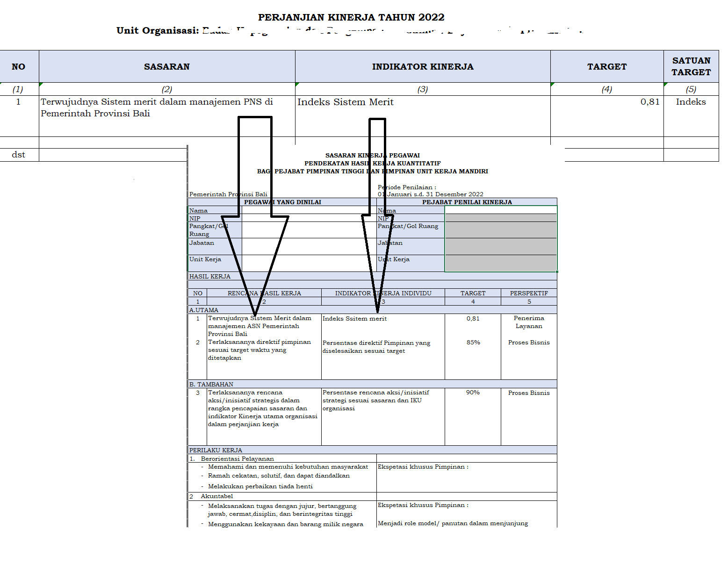728x571 pixels.
Task: Click the INDIKATOR KINERJA INDIVIDU header
Action: pyautogui.click(x=383, y=293)
